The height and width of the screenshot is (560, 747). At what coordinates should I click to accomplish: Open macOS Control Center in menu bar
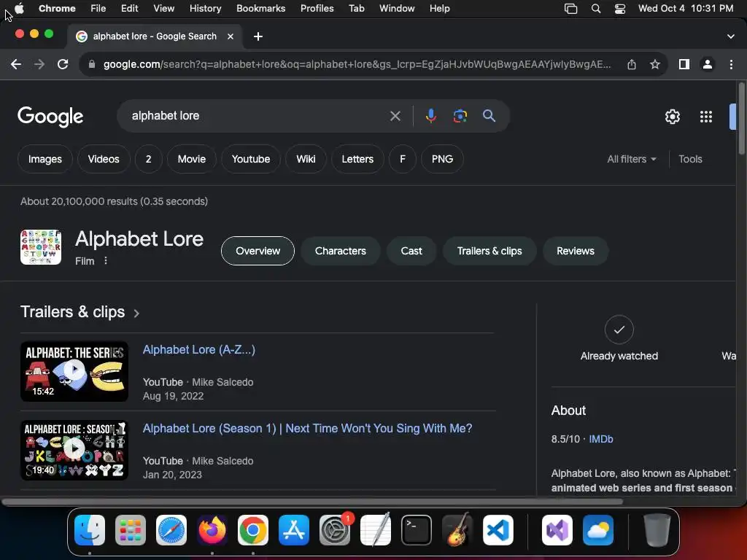(620, 9)
